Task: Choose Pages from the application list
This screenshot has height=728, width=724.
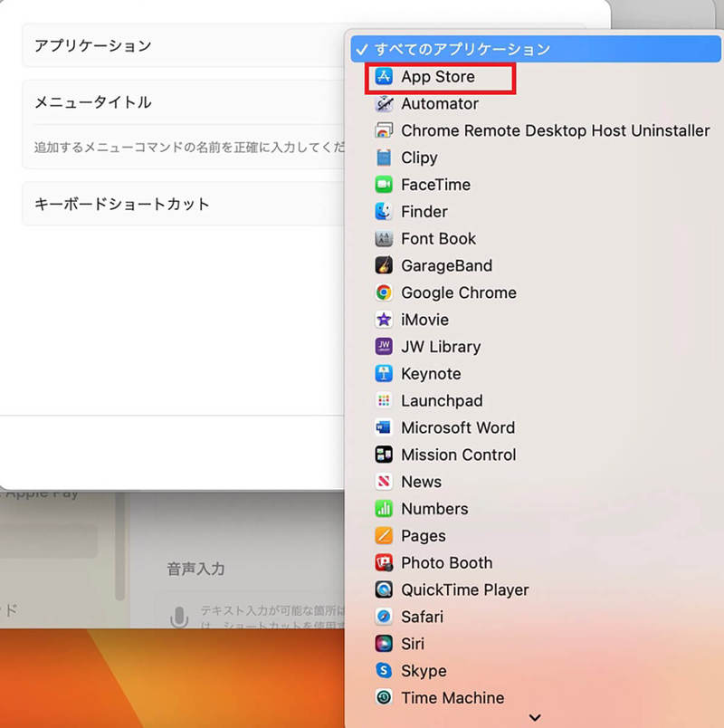Action: pos(536,535)
